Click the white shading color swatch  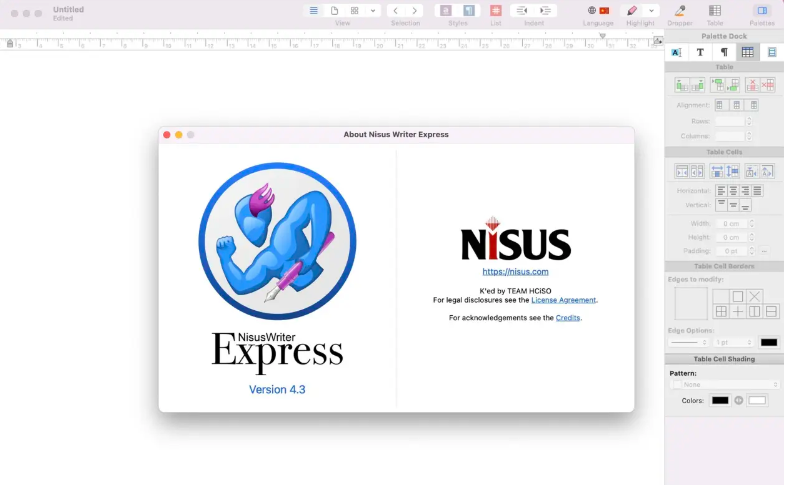coord(757,400)
